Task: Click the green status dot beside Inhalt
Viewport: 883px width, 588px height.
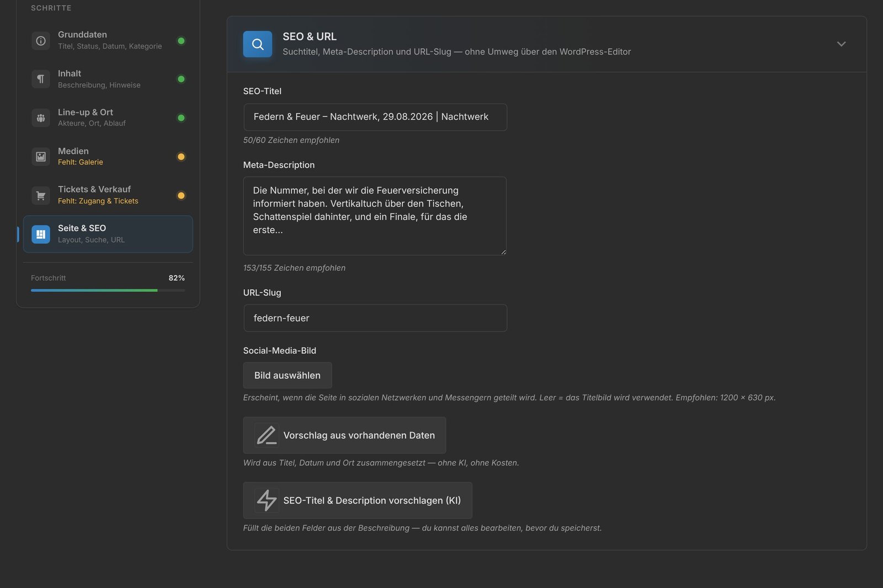Action: (x=181, y=79)
